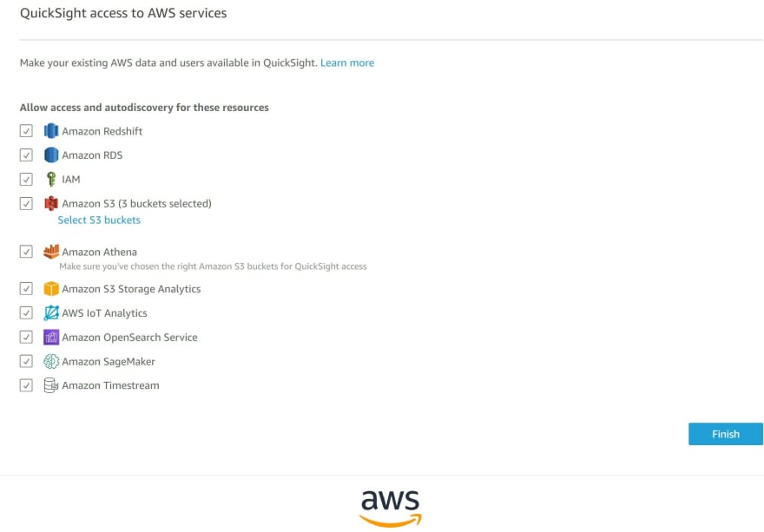This screenshot has width=764, height=532.
Task: Toggle the Amazon Athena checkbox
Action: 26,252
